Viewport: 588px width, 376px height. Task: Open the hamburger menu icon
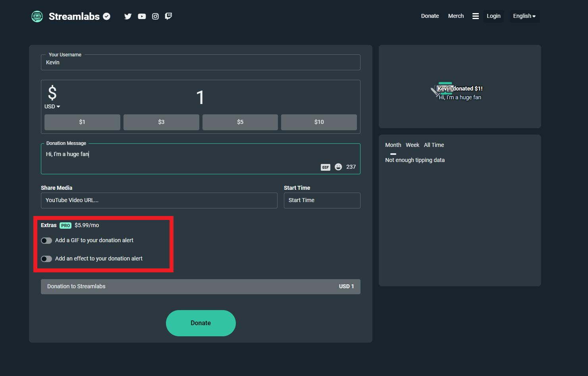click(475, 16)
